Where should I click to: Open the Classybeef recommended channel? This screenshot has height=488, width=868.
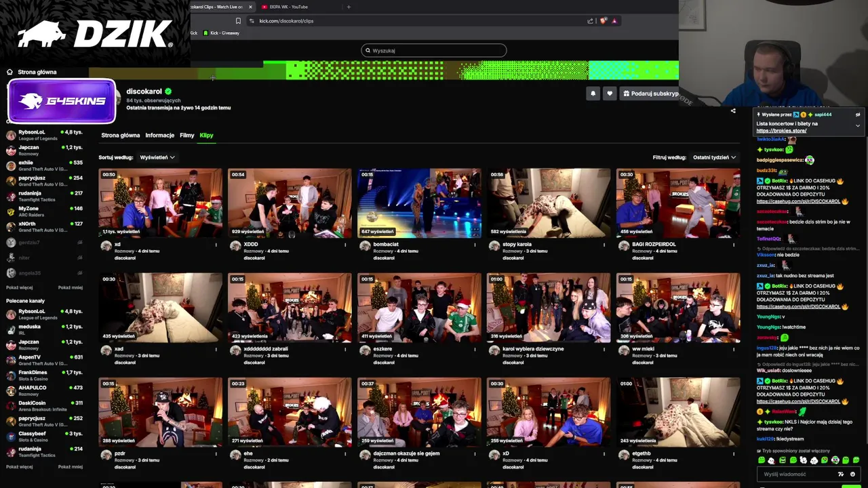click(x=44, y=436)
